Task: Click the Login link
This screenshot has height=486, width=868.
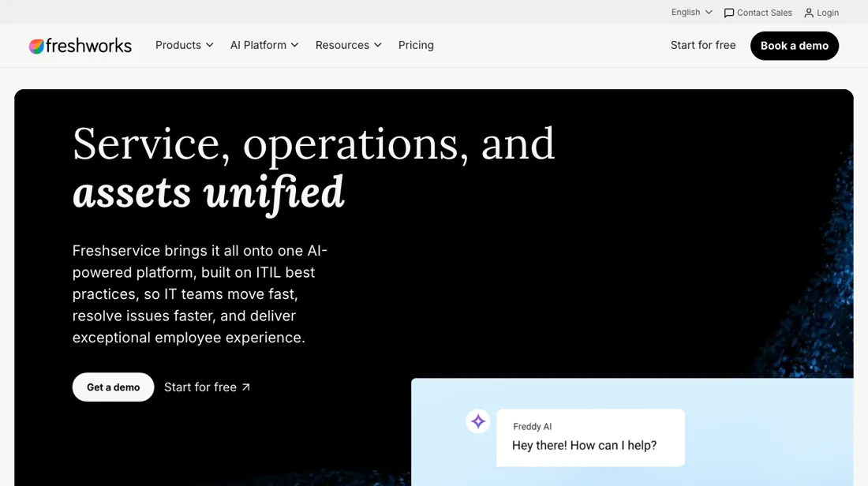Action: (821, 13)
